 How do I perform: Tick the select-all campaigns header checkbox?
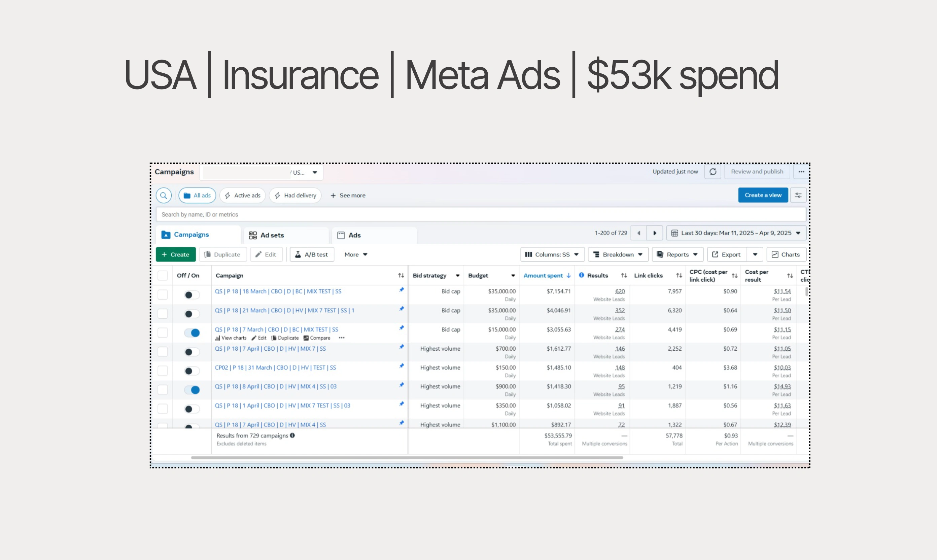(163, 276)
